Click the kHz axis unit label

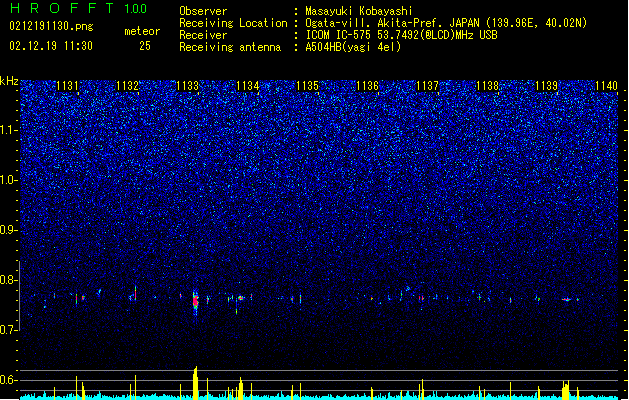coord(9,81)
